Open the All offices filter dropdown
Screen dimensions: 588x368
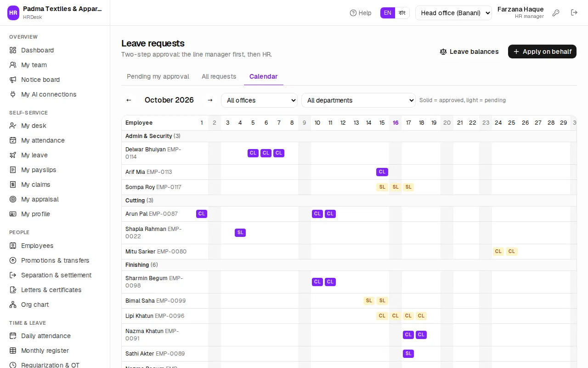click(259, 100)
